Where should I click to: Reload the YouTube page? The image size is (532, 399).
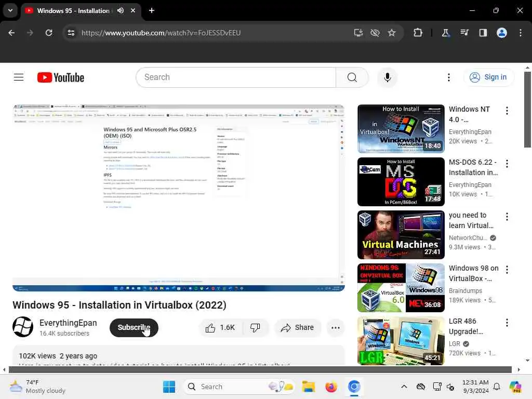(49, 33)
